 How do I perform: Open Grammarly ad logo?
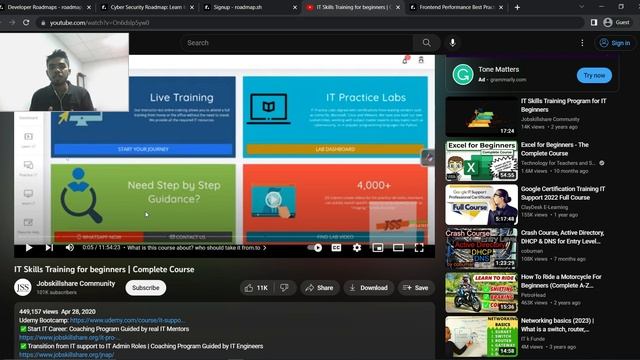[x=463, y=75]
